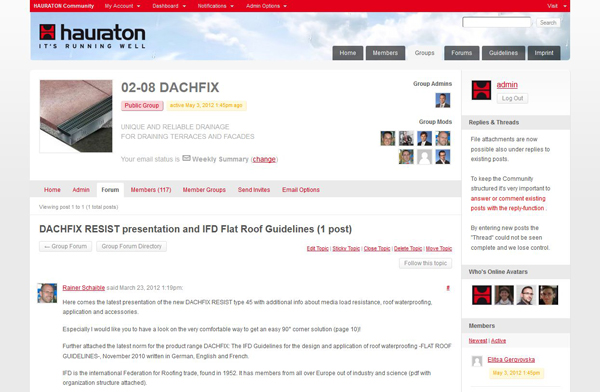Click Rainer Schaible's post avatar
The image size is (600, 392).
pyautogui.click(x=47, y=293)
